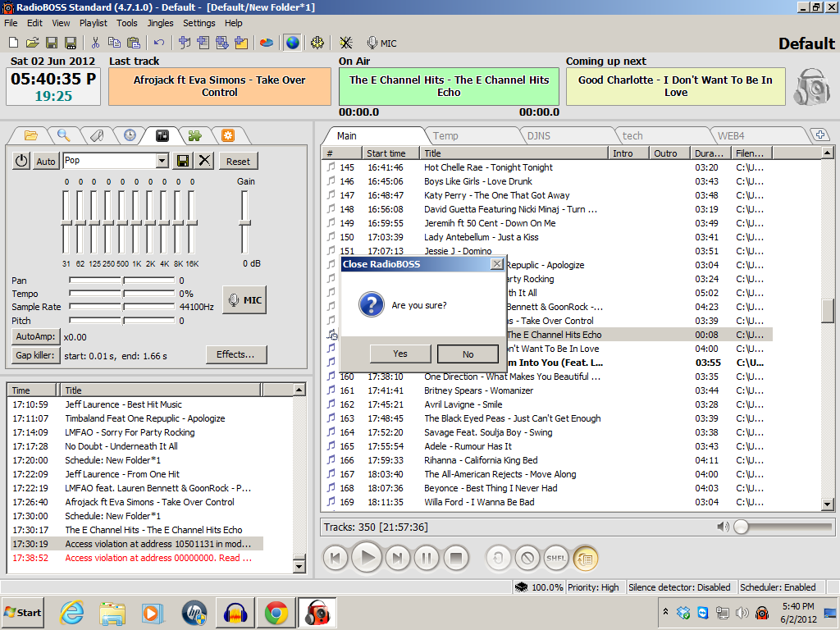Viewport: 840px width, 630px height.
Task: Click Yes in Close RadioBOSS dialog
Action: [x=400, y=354]
